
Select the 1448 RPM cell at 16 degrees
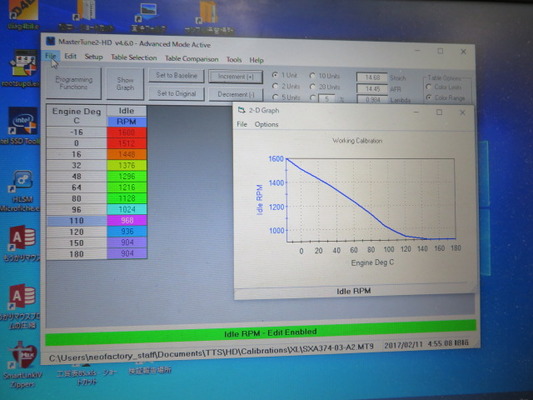coord(126,154)
